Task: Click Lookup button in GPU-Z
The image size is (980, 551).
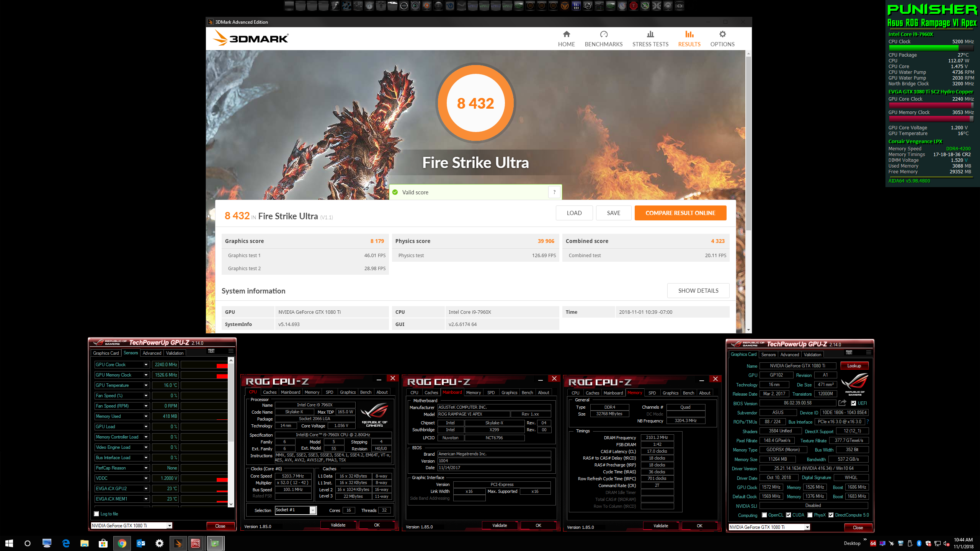Action: [x=854, y=366]
